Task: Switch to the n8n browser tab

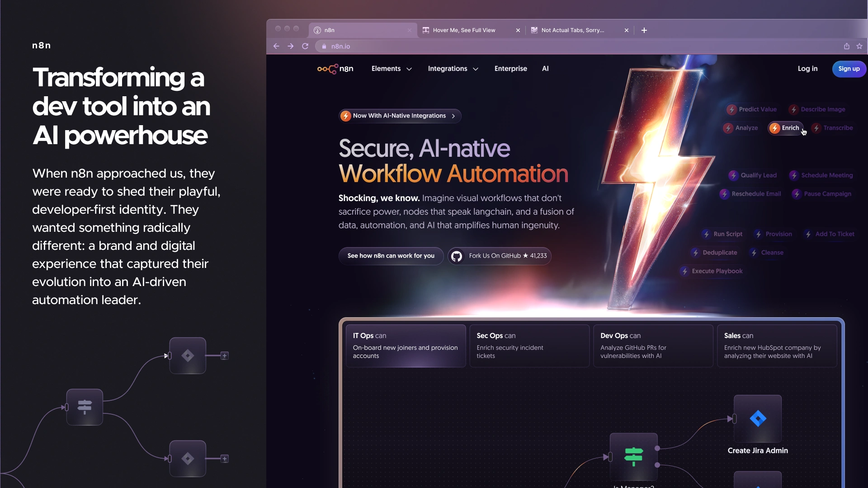Action: tap(363, 30)
